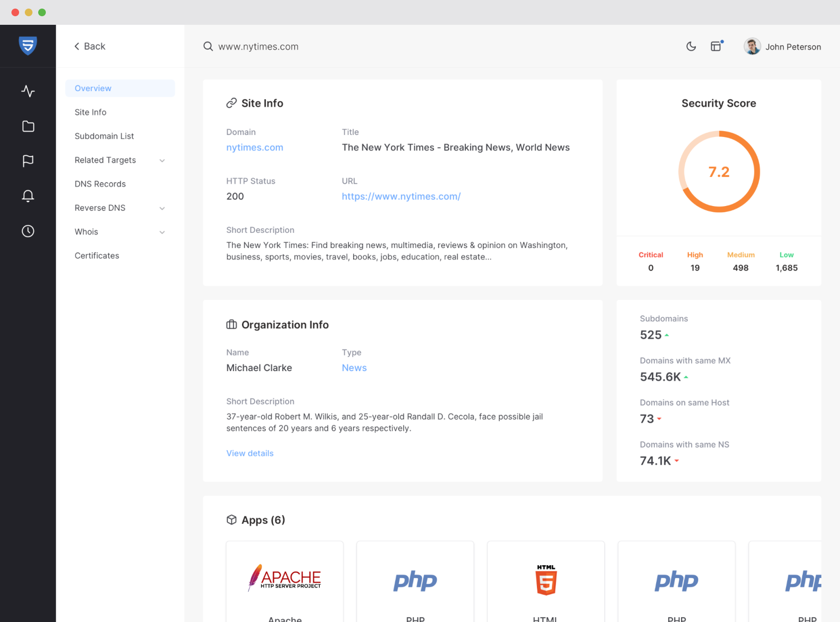Click the organization name Michael Clarke

point(259,368)
